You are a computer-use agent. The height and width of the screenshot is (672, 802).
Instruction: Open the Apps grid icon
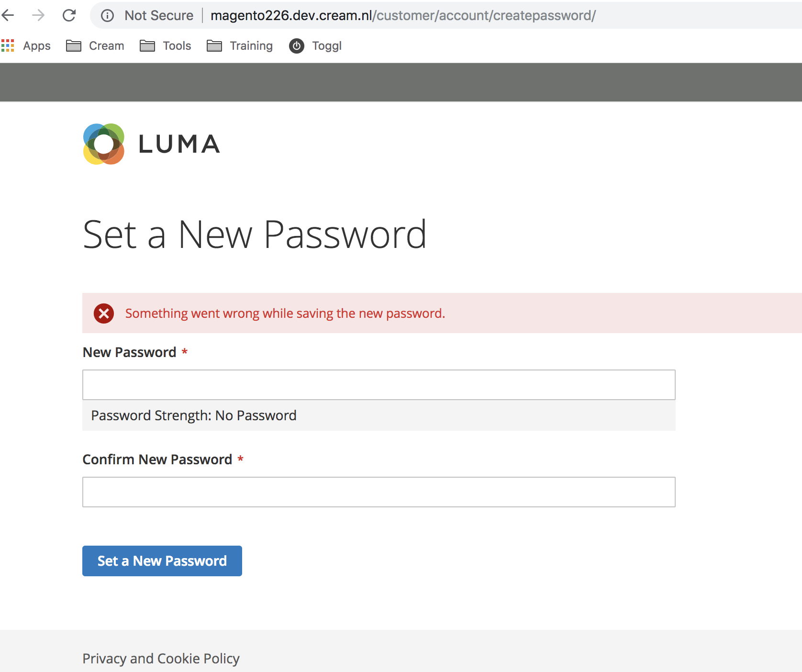8,45
